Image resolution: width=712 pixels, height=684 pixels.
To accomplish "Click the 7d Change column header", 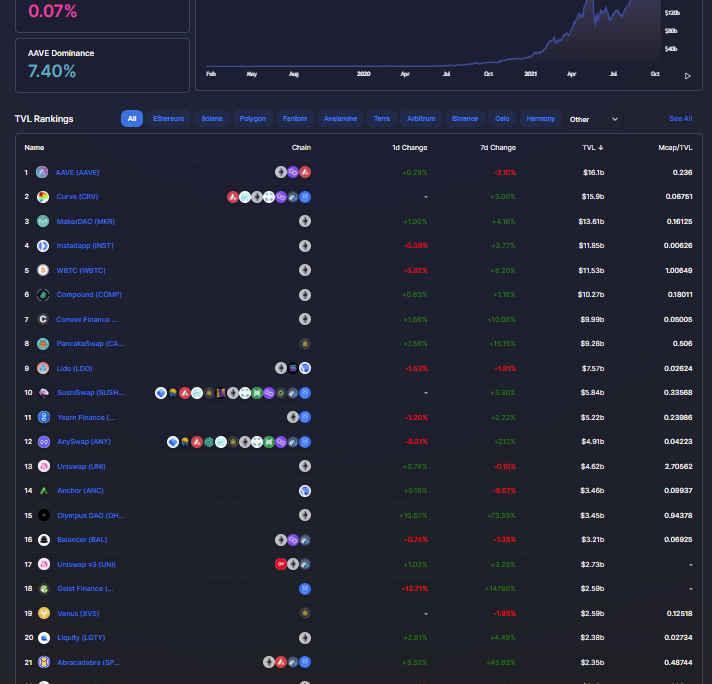I will 497,147.
